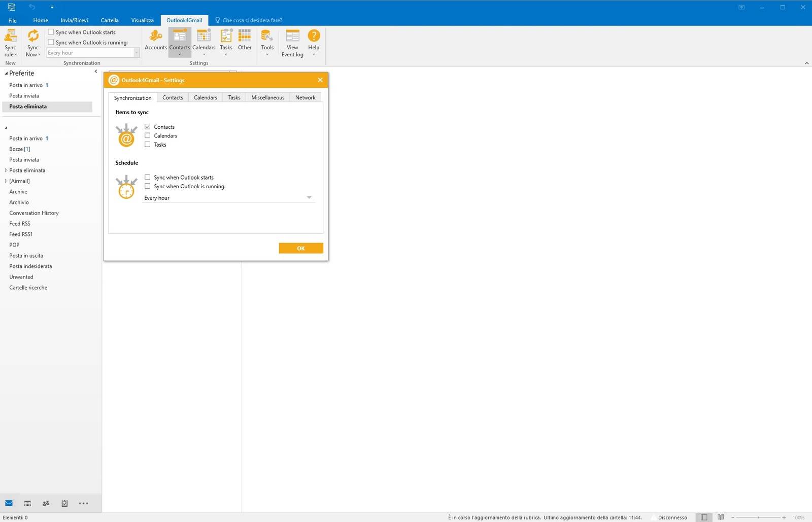This screenshot has width=812, height=522.
Task: Click the Sync Now ribbon icon
Action: [x=33, y=36]
